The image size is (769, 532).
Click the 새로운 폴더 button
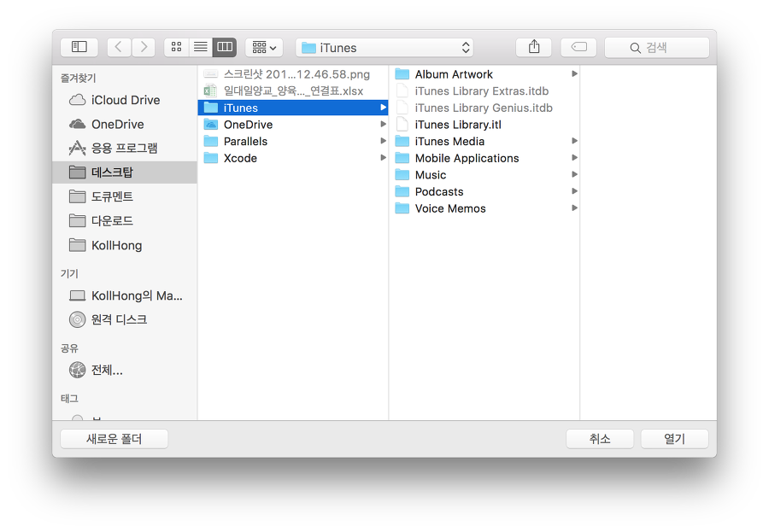click(x=114, y=439)
